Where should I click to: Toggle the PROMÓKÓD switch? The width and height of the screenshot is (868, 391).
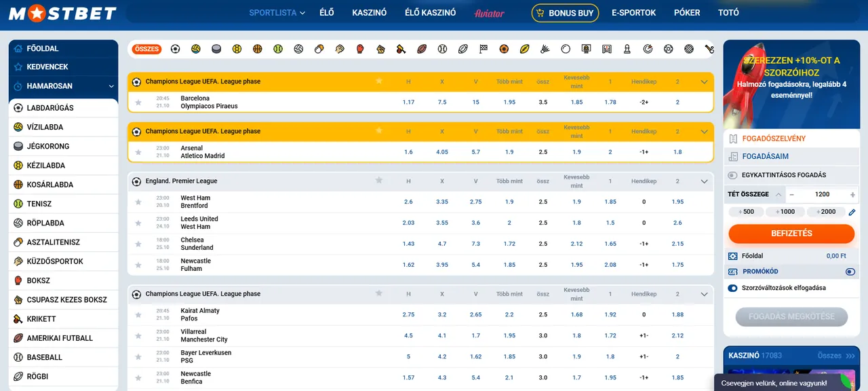(850, 271)
